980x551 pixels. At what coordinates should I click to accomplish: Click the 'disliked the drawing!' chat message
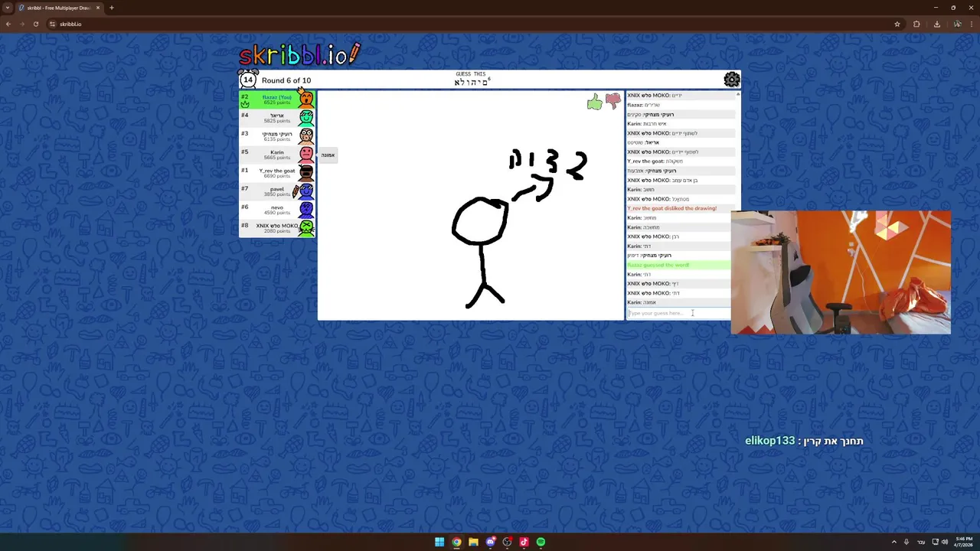point(672,208)
